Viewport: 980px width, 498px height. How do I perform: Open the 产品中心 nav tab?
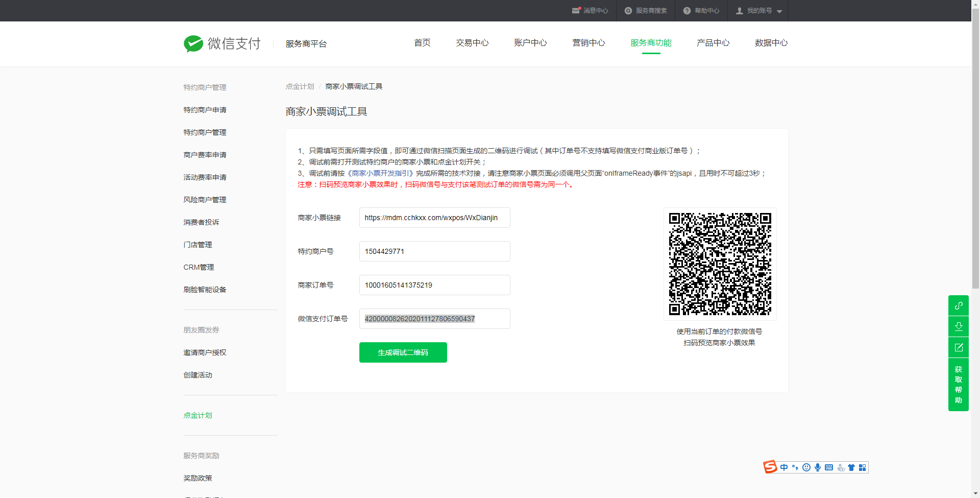713,43
